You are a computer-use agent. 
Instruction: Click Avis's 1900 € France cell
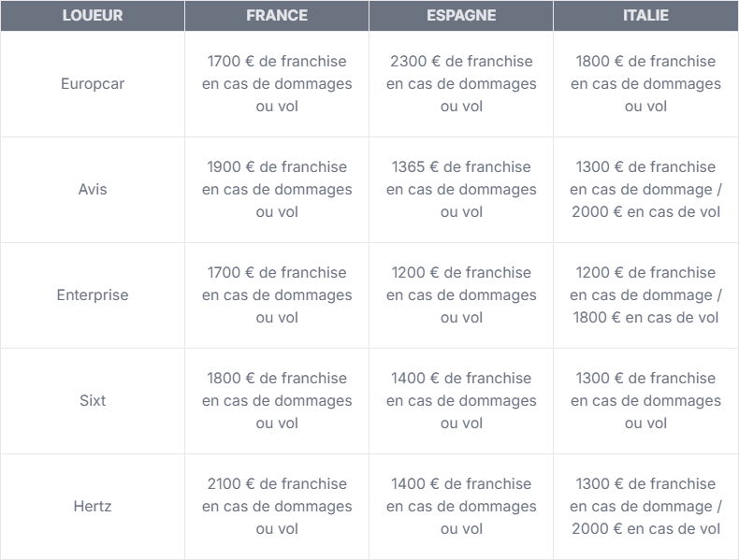click(277, 190)
